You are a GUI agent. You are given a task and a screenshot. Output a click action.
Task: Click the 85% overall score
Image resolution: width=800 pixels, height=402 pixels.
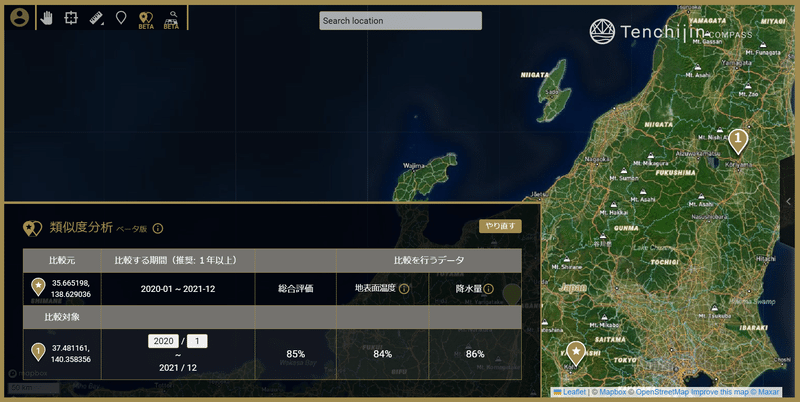tap(295, 354)
